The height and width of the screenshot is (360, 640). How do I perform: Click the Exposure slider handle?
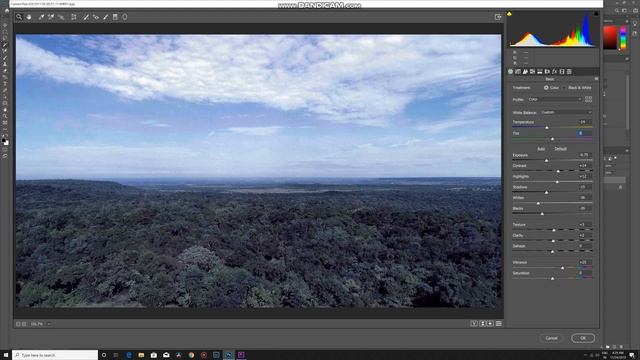547,160
